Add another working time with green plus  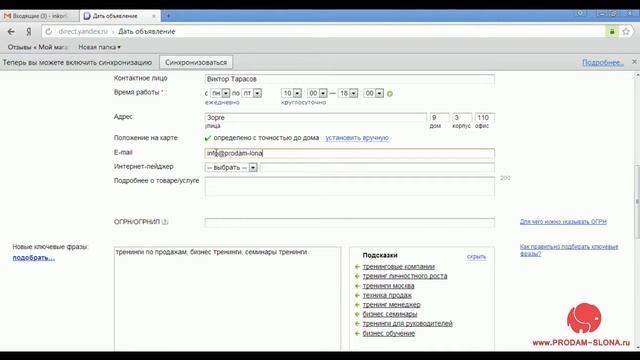(x=390, y=94)
